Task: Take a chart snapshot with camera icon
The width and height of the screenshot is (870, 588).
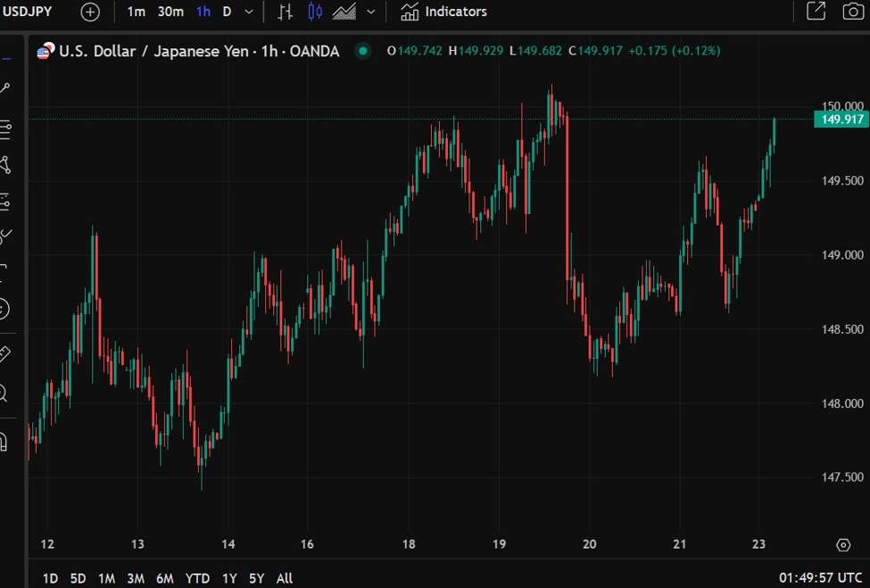Action: point(853,12)
